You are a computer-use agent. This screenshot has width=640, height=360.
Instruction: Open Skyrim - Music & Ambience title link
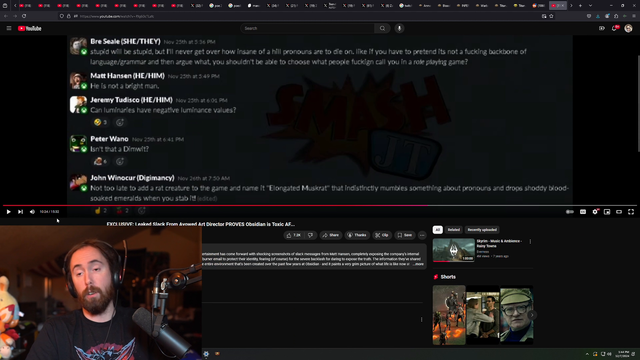(x=499, y=243)
